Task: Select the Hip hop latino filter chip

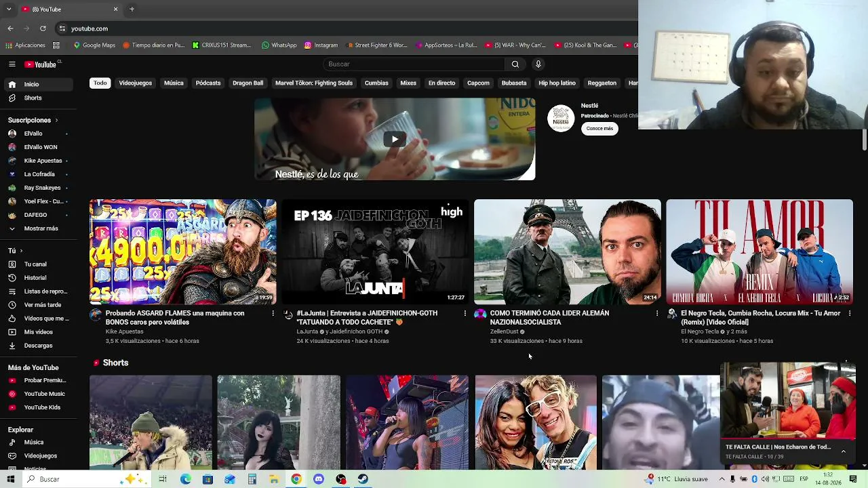Action: click(557, 83)
